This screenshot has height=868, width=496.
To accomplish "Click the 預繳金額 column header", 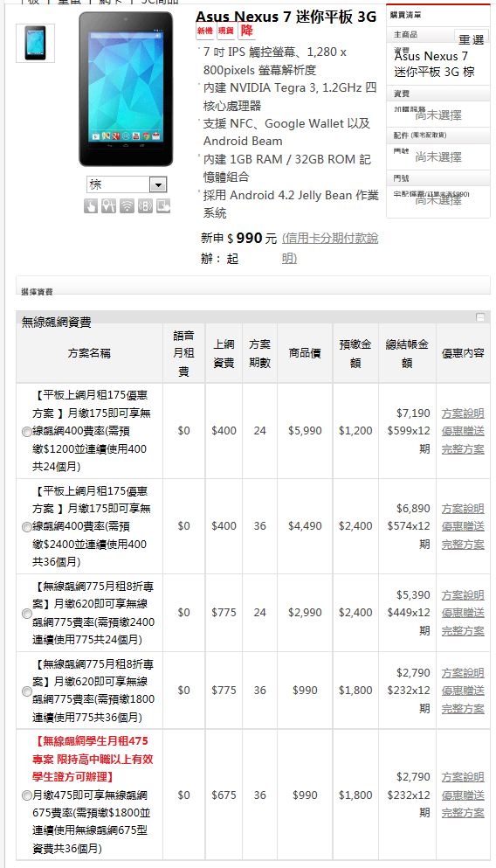I will (x=355, y=353).
